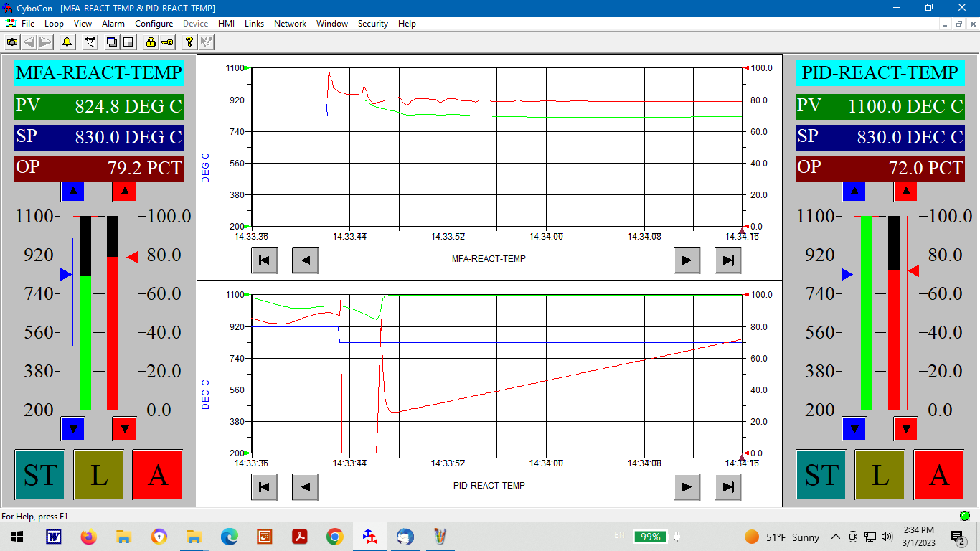Open Firefox from the Windows taskbar
980x551 pixels.
tap(88, 537)
